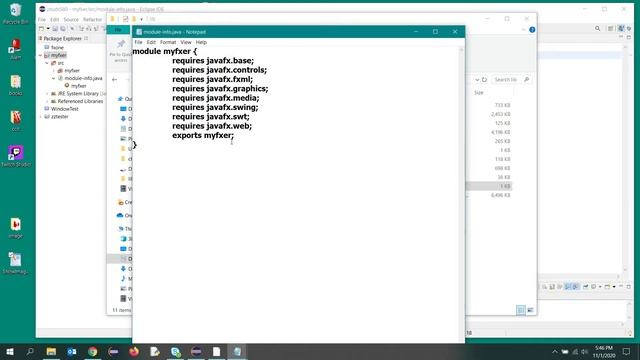The image size is (640, 360).
Task: Click the Eclipse New toolbar icon
Action: 41,29
